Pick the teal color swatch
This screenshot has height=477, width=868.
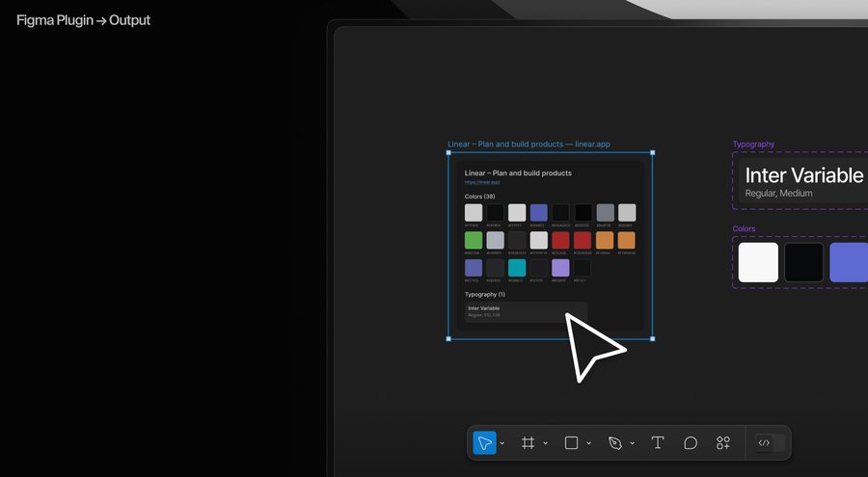(517, 268)
